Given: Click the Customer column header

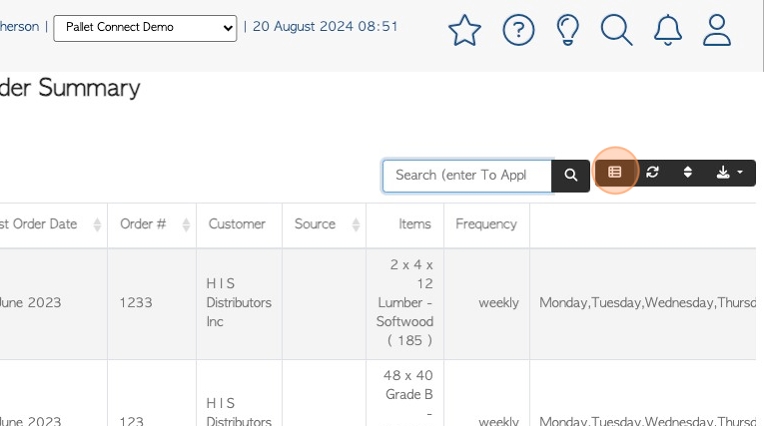Looking at the screenshot, I should click(x=237, y=224).
